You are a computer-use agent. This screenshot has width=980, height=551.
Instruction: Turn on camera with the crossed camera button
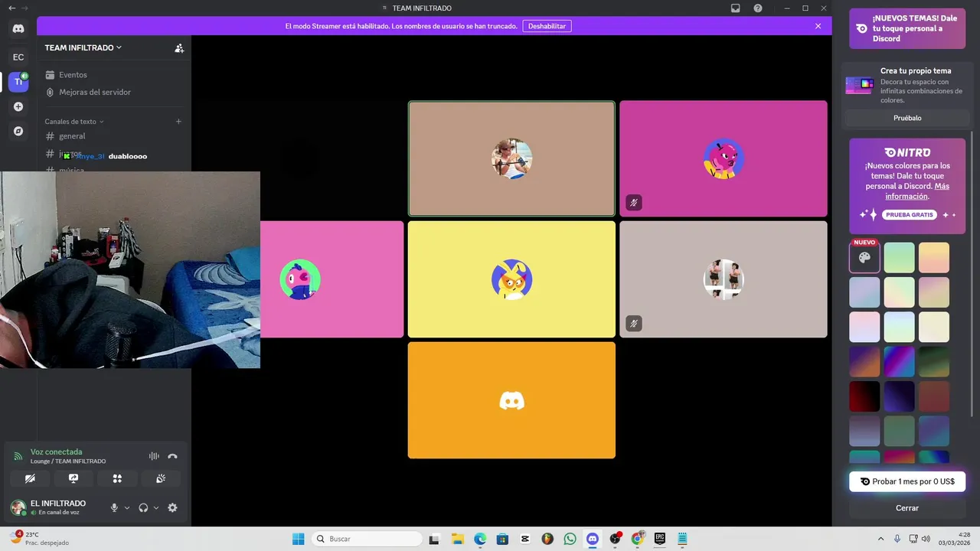[x=30, y=478]
